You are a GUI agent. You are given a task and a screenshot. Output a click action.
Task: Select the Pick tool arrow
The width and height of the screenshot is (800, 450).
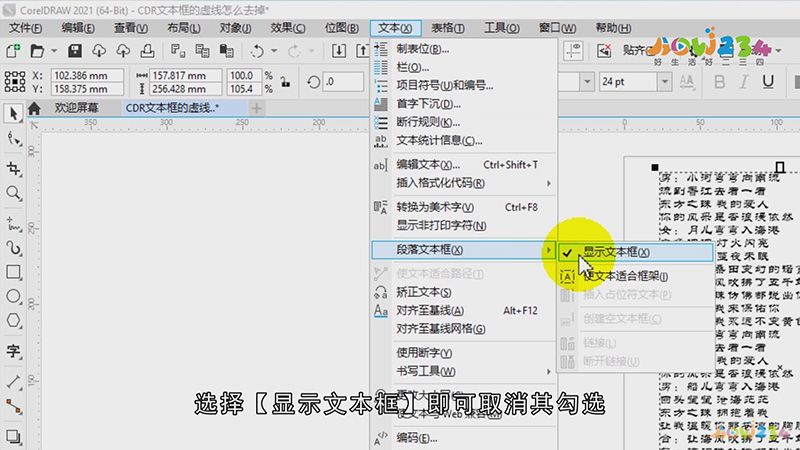14,113
